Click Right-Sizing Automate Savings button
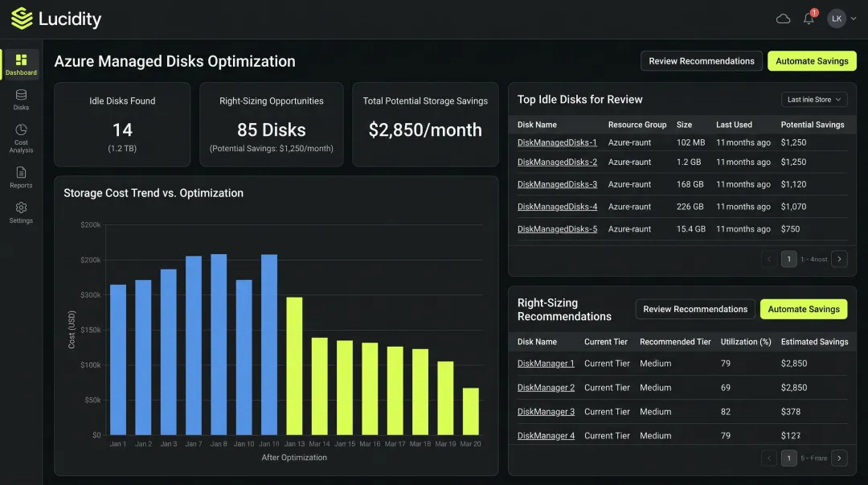 [803, 310]
